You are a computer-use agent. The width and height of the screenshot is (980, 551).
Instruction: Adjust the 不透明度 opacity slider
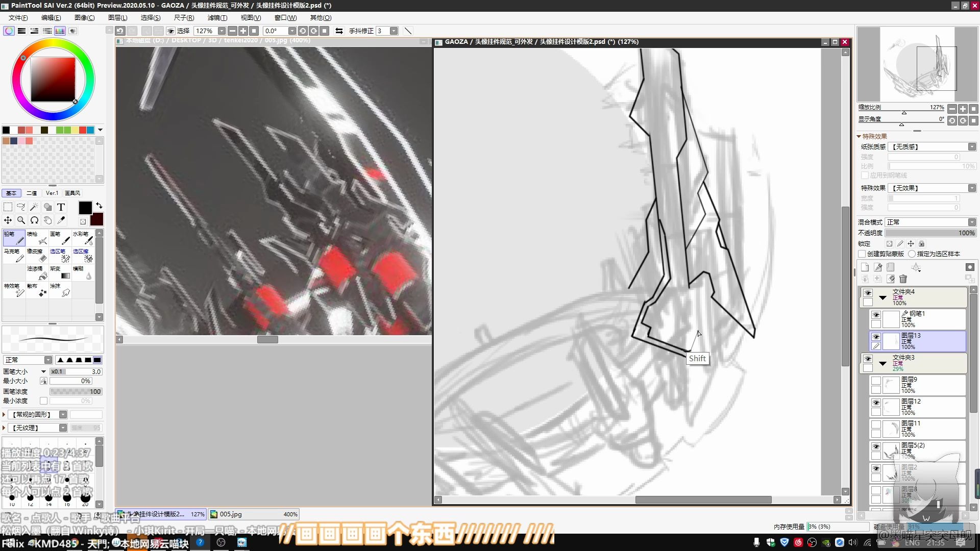click(930, 233)
